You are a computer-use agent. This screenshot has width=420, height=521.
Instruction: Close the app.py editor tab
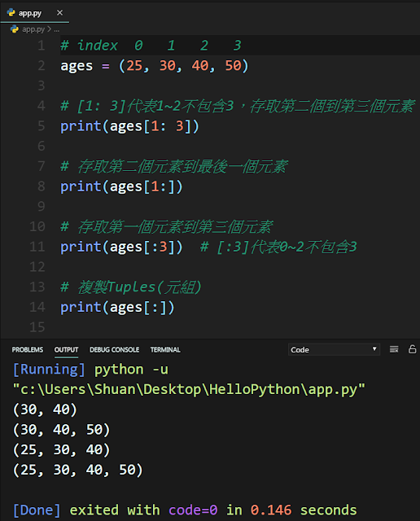pos(59,13)
